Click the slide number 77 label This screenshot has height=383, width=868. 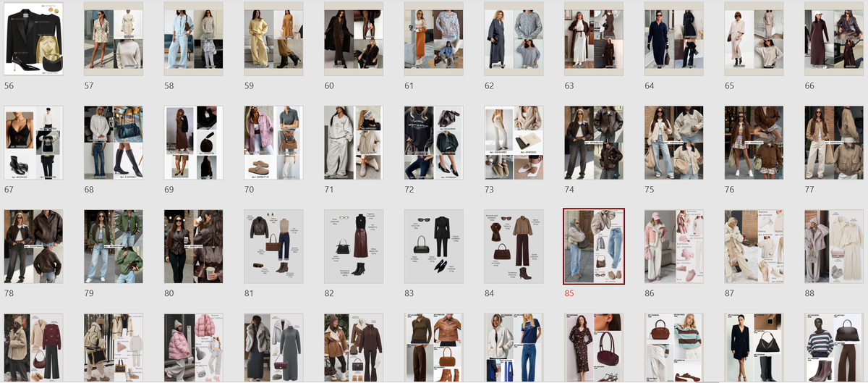coord(809,190)
